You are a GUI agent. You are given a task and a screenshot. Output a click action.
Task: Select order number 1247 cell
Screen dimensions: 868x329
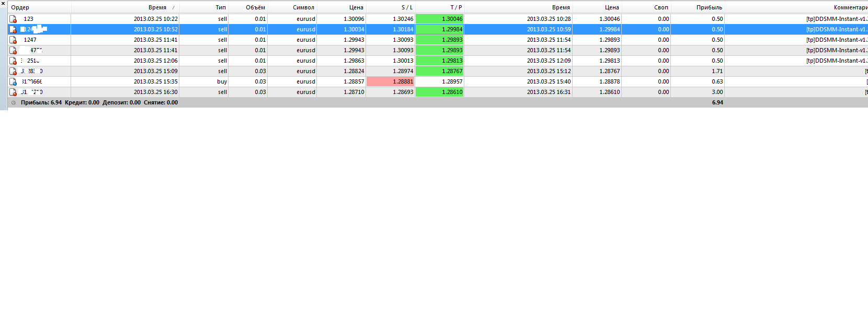pyautogui.click(x=30, y=40)
